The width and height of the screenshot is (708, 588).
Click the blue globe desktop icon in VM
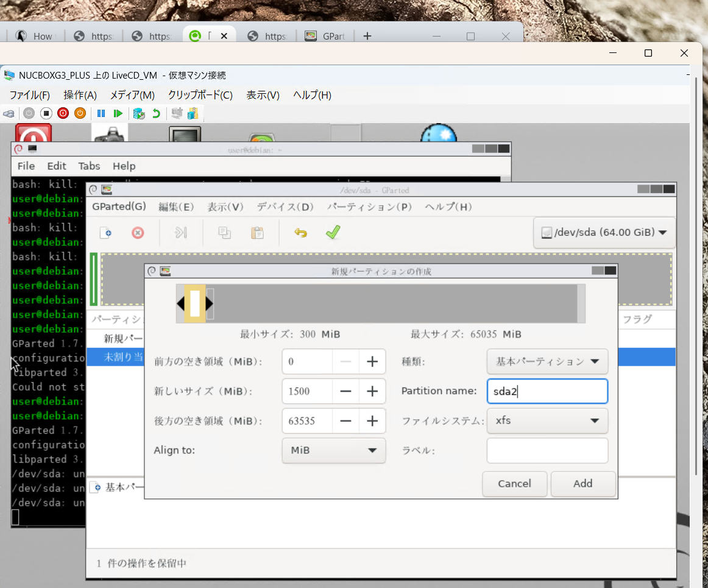coord(439,133)
